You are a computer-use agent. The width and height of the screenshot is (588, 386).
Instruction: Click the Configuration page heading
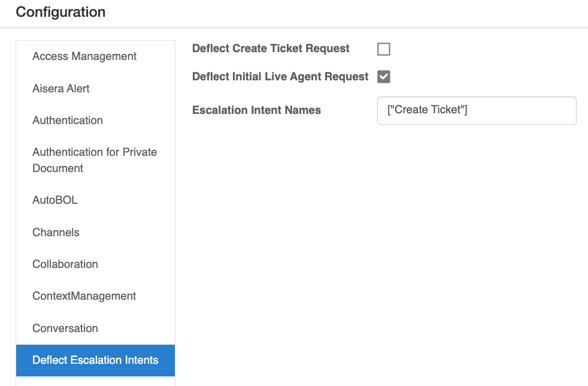tap(60, 12)
